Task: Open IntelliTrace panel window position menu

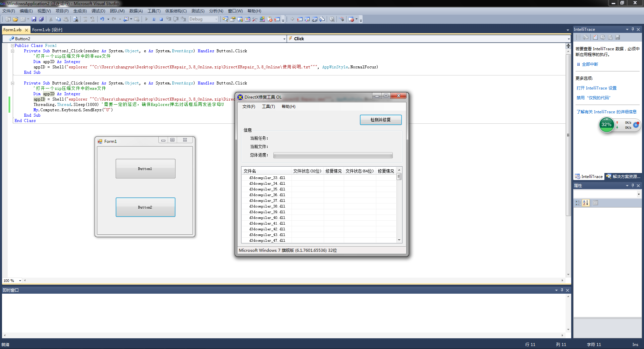Action: (627, 29)
